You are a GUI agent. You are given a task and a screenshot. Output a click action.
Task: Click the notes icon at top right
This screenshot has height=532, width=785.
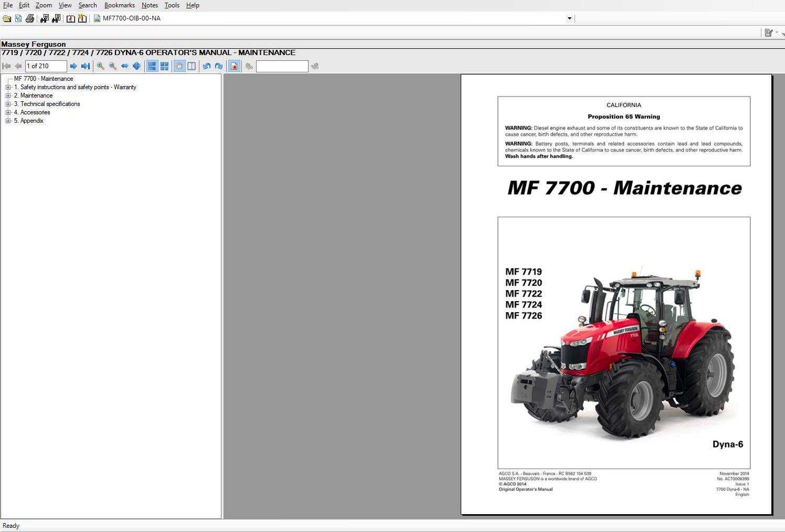(769, 33)
